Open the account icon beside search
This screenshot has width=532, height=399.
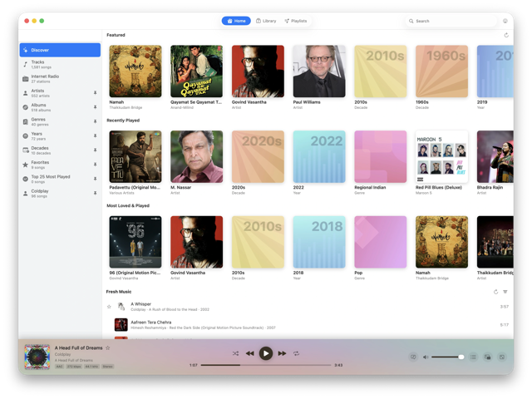click(x=505, y=21)
